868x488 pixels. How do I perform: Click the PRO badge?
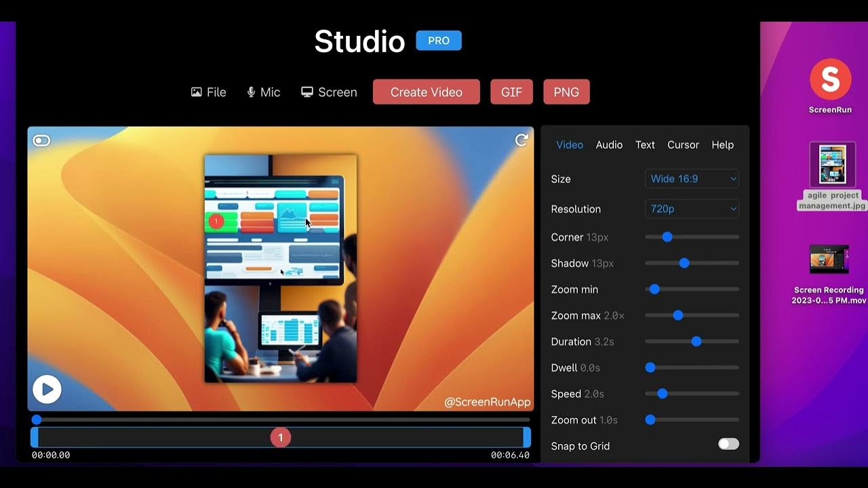coord(439,41)
